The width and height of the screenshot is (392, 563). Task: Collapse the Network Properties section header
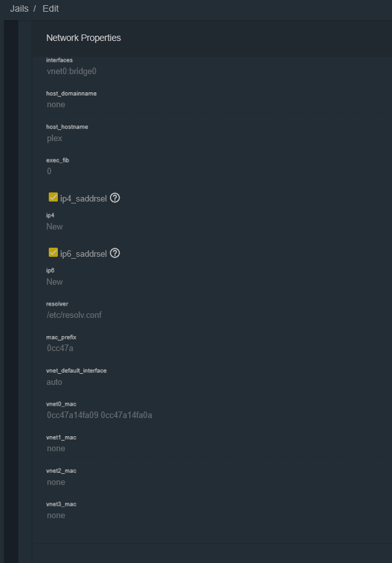pos(83,38)
